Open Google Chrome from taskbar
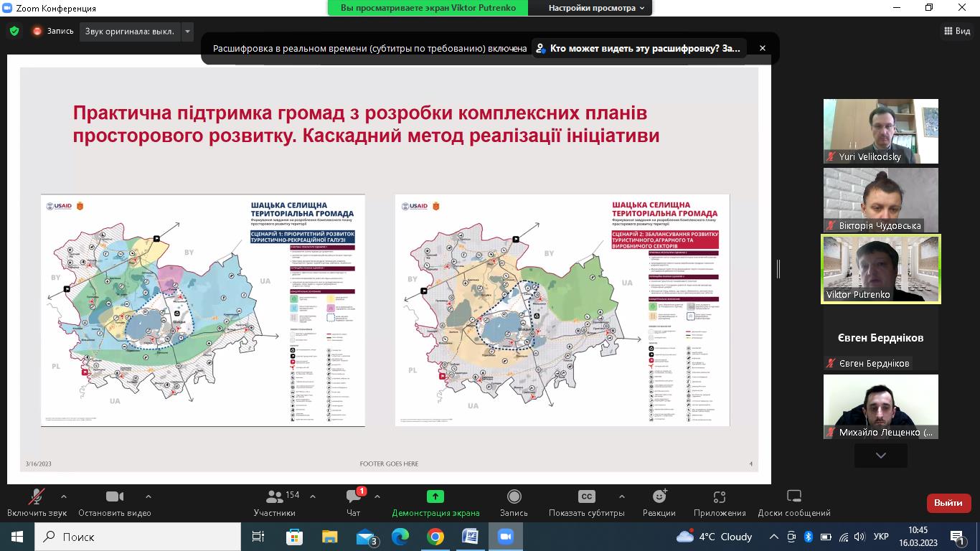Screen dimensions: 980x551 point(435,537)
